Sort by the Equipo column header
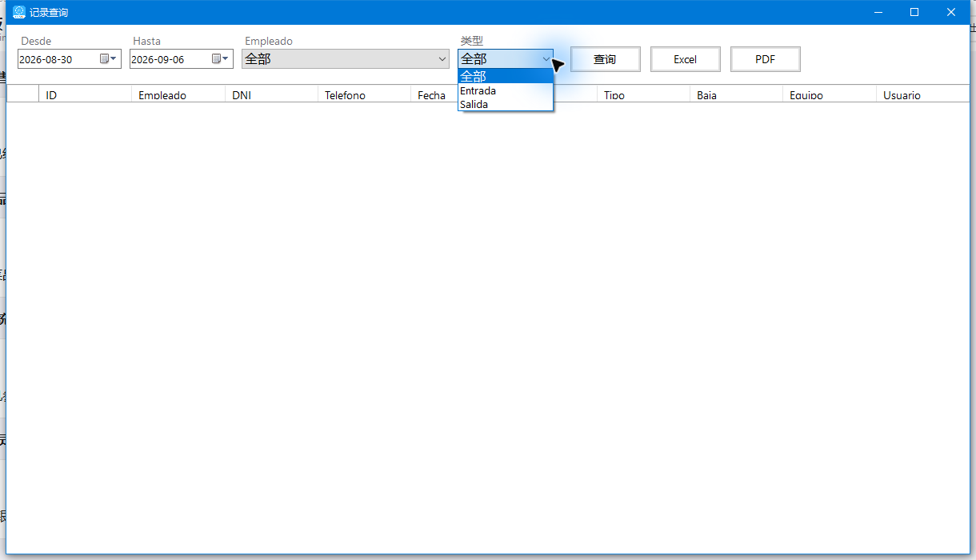Image resolution: width=976 pixels, height=560 pixels. pos(830,94)
